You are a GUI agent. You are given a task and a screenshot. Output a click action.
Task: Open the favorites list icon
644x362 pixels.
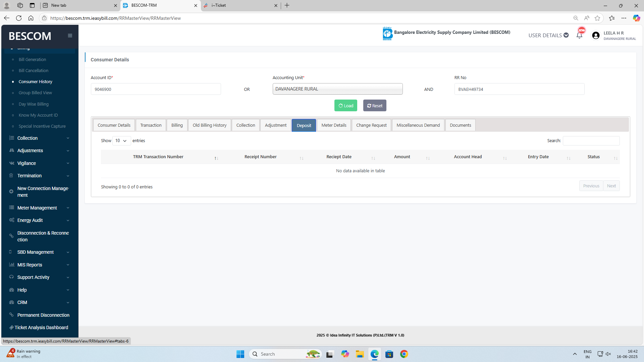click(x=612, y=18)
